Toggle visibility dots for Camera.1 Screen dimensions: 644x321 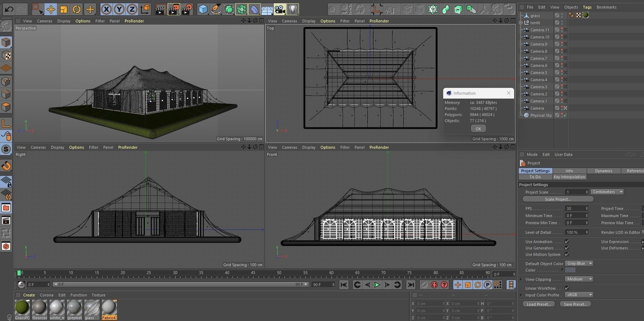(562, 101)
